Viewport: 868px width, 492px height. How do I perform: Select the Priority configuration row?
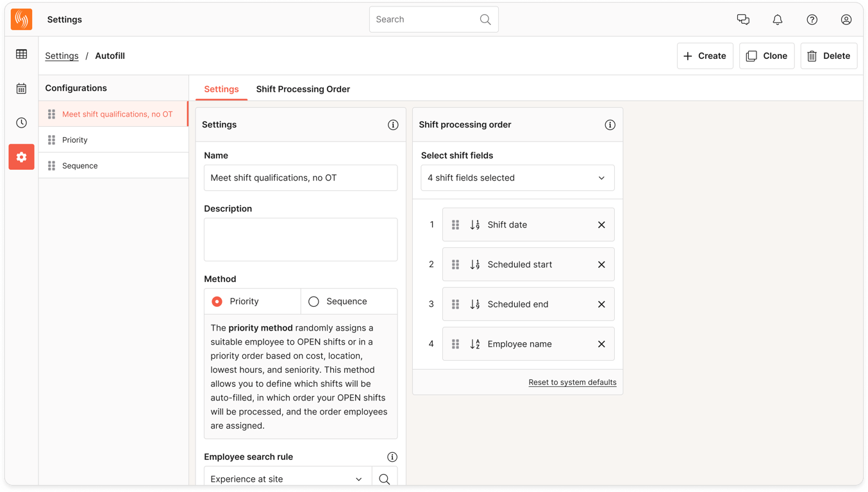[113, 140]
